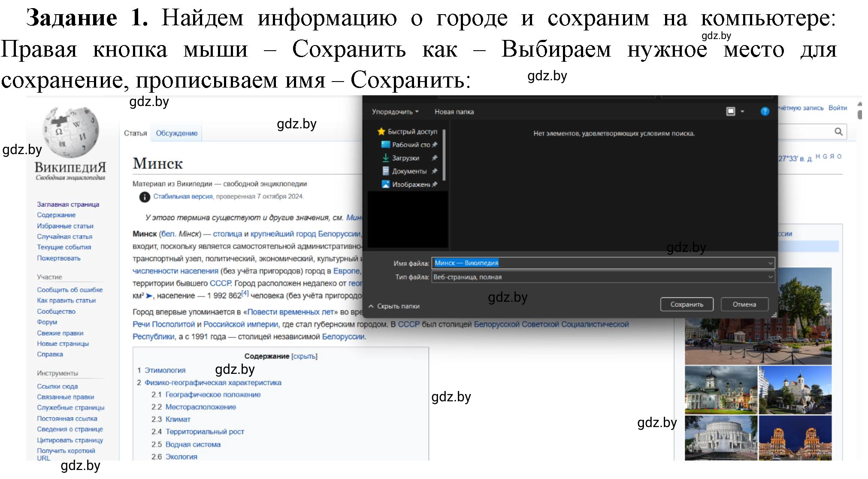Click Как править статьи link
This screenshot has height=479, width=868.
[x=66, y=300]
